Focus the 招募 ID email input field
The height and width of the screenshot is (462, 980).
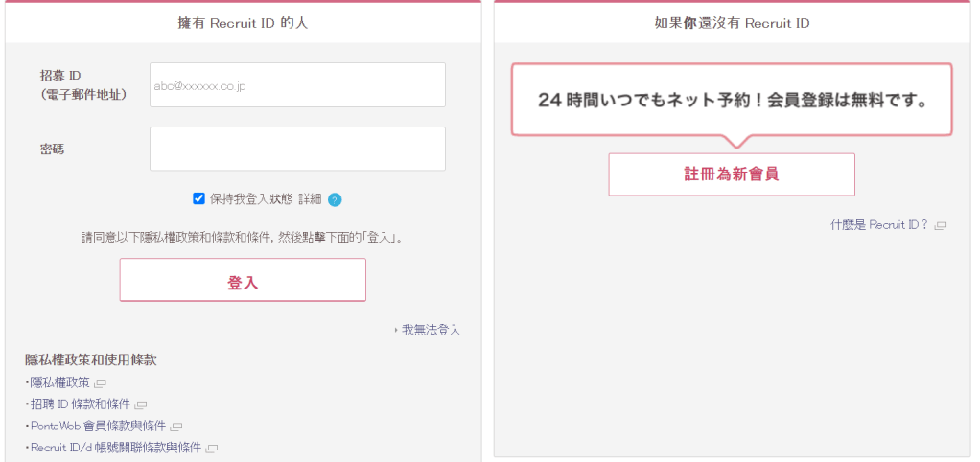(297, 85)
